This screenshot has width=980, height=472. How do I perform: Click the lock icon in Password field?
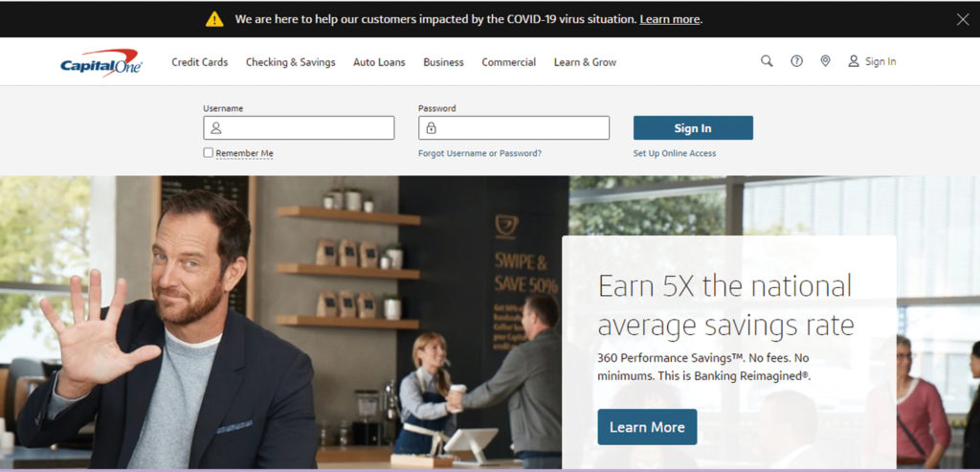click(x=432, y=128)
